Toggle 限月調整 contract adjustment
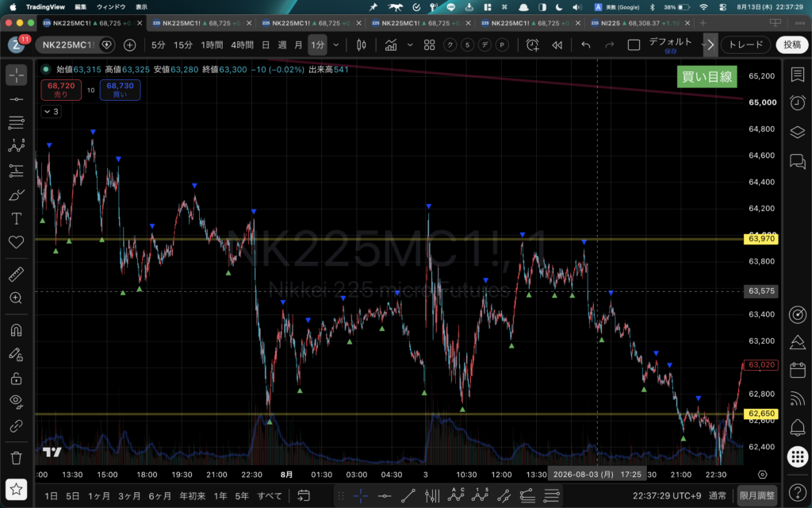The height and width of the screenshot is (508, 812). click(757, 496)
